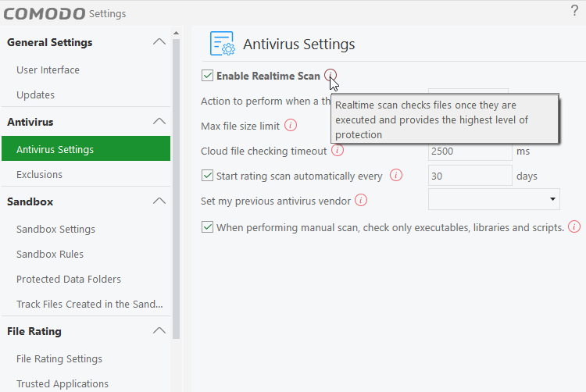Click info icon beside Set my previous antivirus vendor
Viewport: 586px width, 392px height.
coord(361,200)
